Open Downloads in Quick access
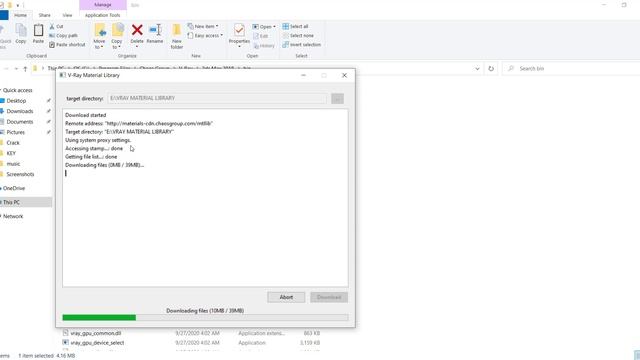Image resolution: width=640 pixels, height=360 pixels. (20, 111)
